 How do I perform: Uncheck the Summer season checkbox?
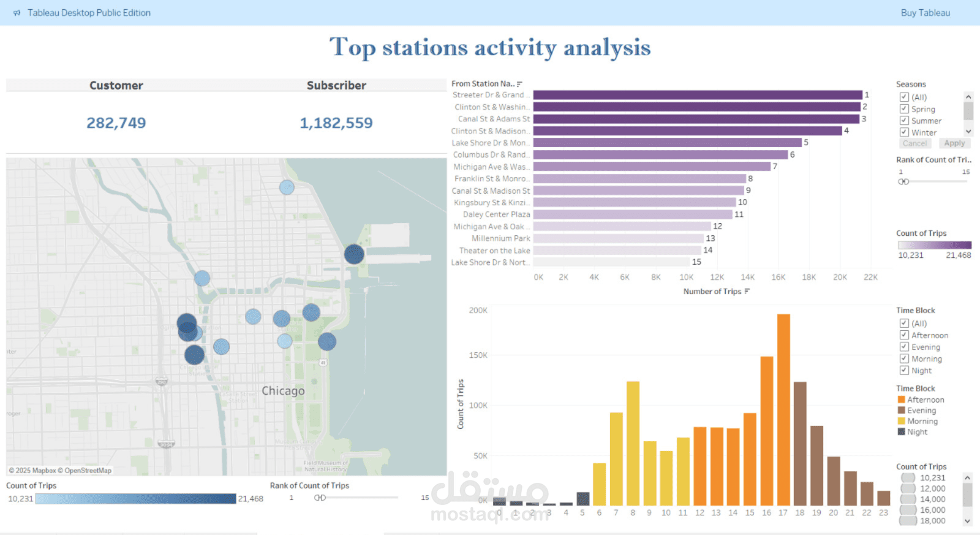904,120
